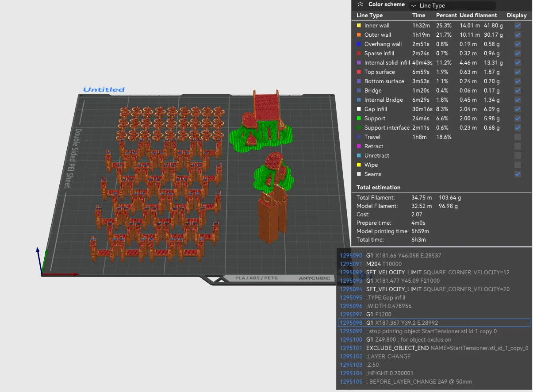Click the Inner wall yellow color swatch
The height and width of the screenshot is (392, 533).
[359, 26]
